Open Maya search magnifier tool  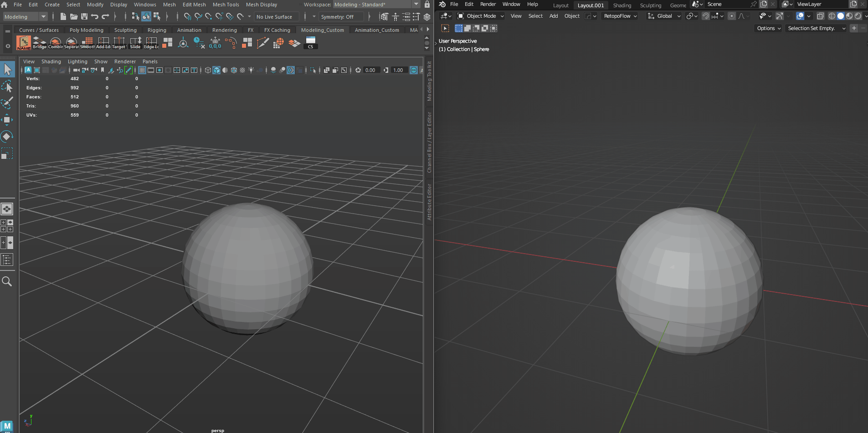click(x=7, y=281)
